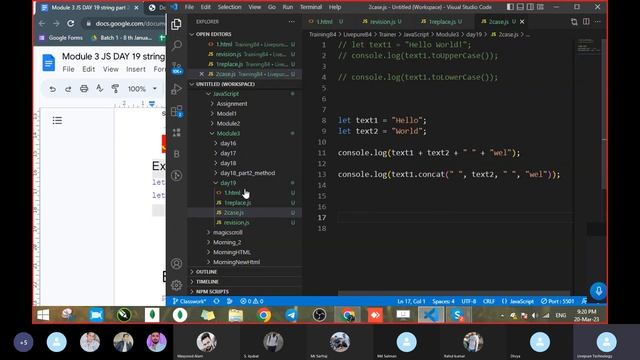Open the Search view in VS Code
This screenshot has height=360, width=640.
176,45
